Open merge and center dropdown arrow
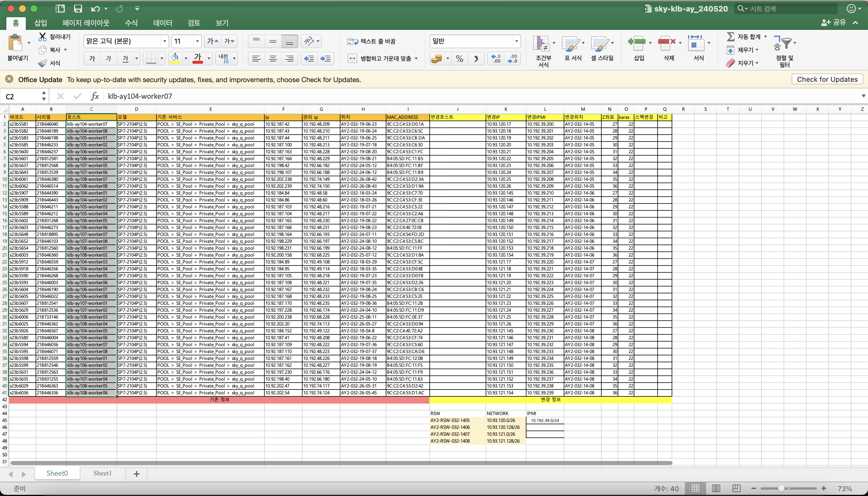The image size is (868, 496). click(x=416, y=59)
